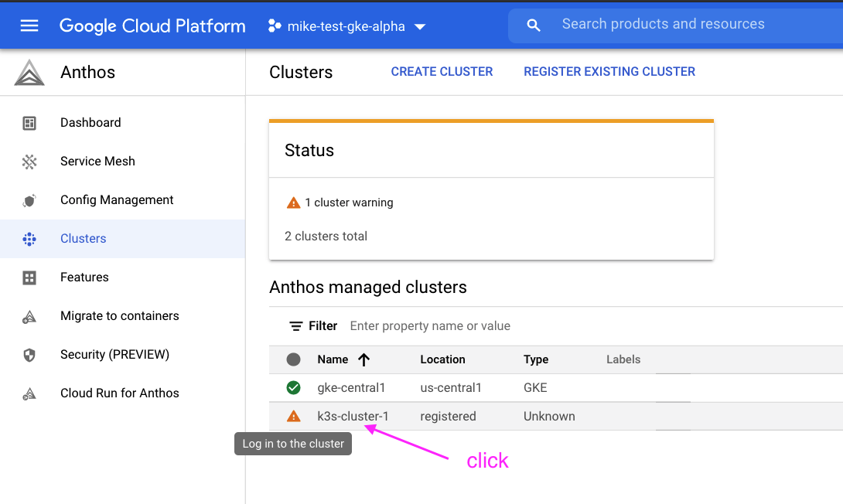
Task: Expand the project dropdown arrow
Action: tap(420, 26)
